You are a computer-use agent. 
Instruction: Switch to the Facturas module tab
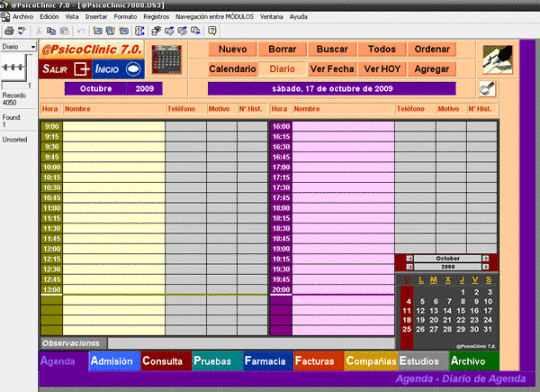[319, 361]
